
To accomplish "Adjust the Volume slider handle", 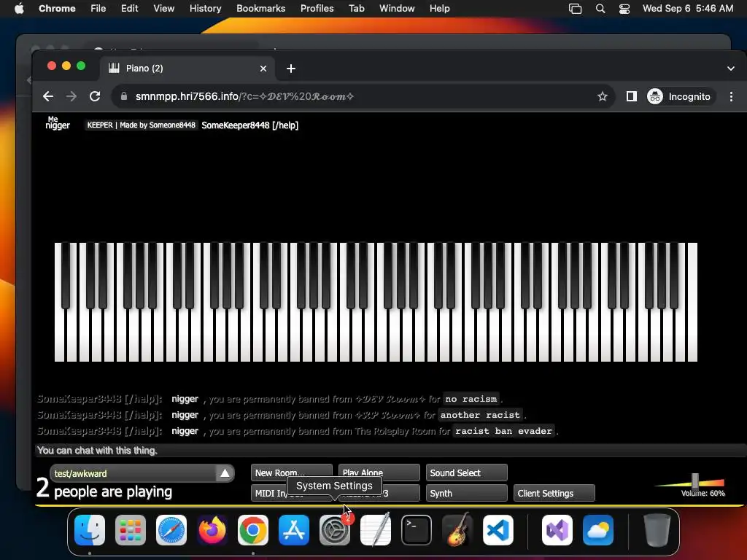I will [x=695, y=481].
